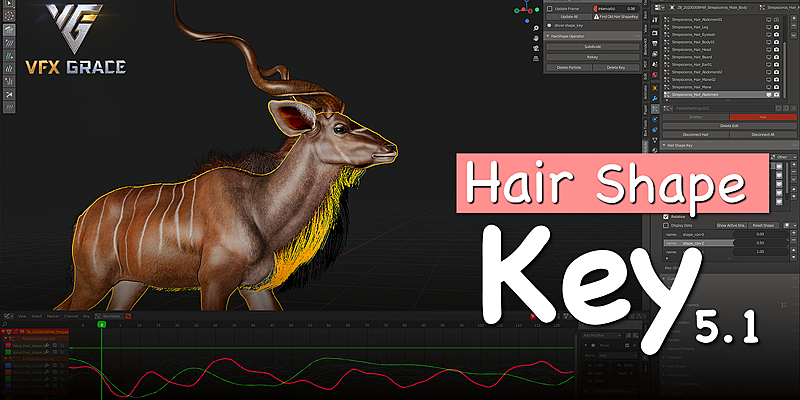The image size is (800, 400).
Task: Select the Smooth hair tool
Action: 9,42
